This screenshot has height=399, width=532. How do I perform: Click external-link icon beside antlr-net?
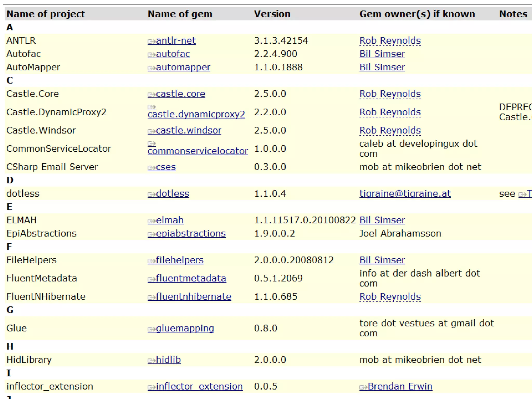click(151, 41)
